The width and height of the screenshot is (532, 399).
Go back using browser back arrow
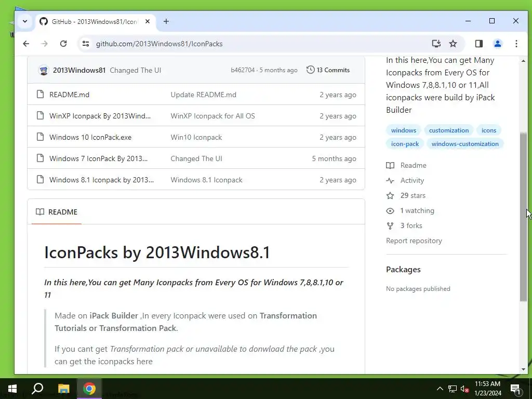pos(26,44)
